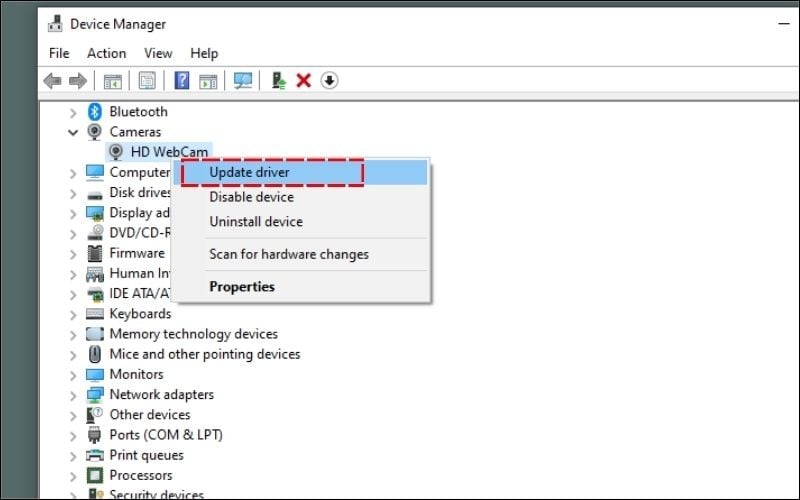Select the Network adapters tree label
800x500 pixels.
click(162, 394)
